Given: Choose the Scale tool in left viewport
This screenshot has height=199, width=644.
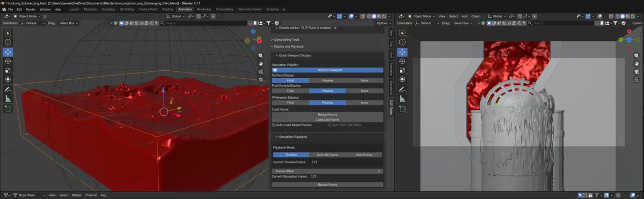Looking at the screenshot, I should click(x=8, y=70).
